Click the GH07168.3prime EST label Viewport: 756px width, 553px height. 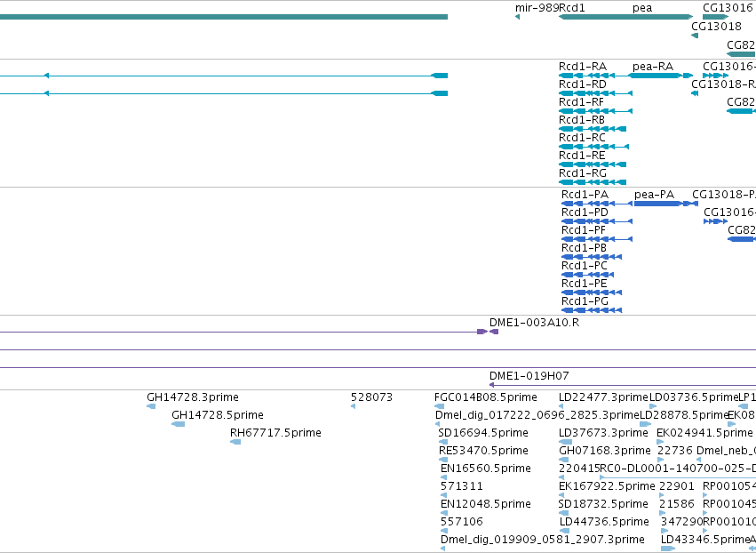tap(605, 451)
